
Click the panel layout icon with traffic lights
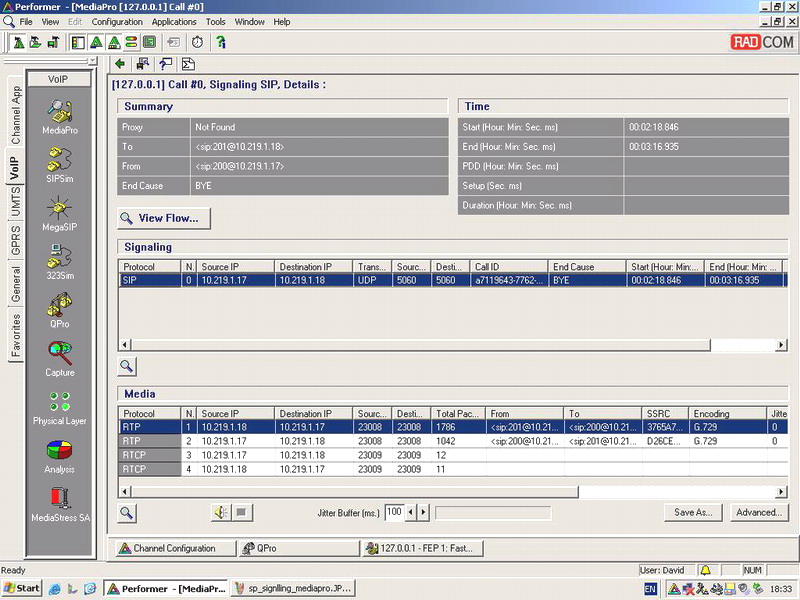78,42
